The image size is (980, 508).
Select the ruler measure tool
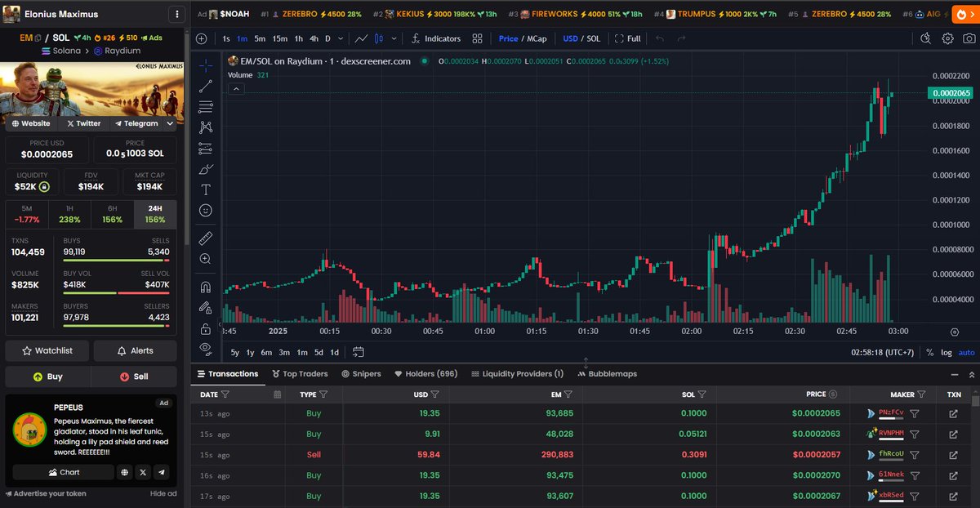point(206,238)
